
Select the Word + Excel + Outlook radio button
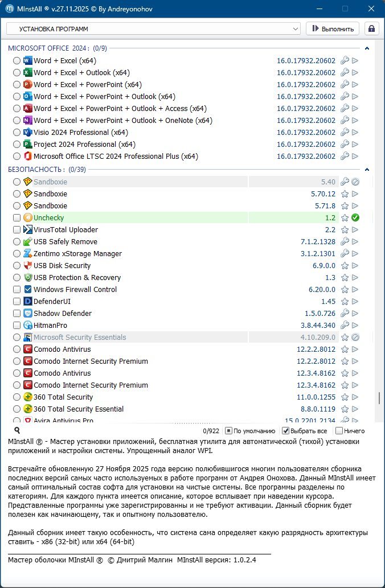click(x=17, y=73)
